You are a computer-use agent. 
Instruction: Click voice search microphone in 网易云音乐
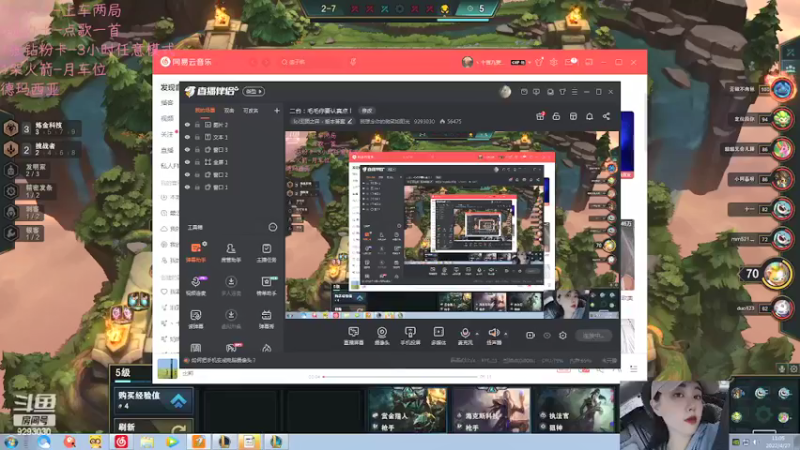(x=353, y=62)
